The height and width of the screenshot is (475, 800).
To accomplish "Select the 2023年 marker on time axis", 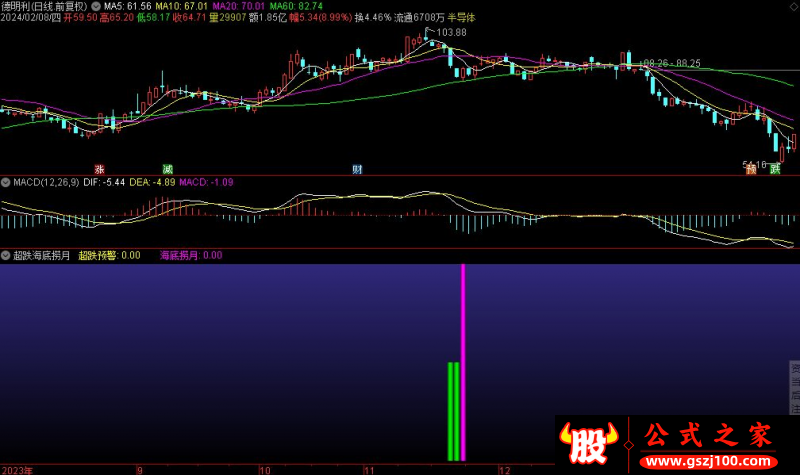I will point(19,469).
